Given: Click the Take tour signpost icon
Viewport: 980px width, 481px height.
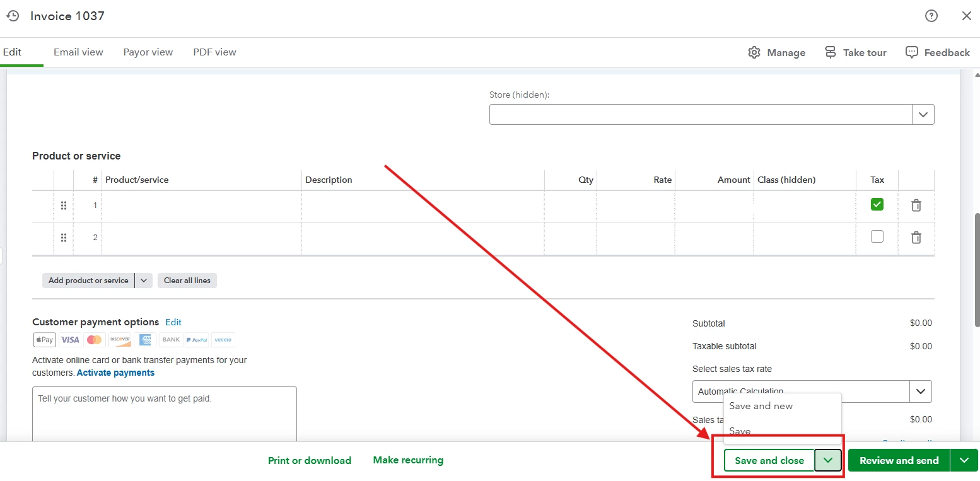Looking at the screenshot, I should 831,52.
